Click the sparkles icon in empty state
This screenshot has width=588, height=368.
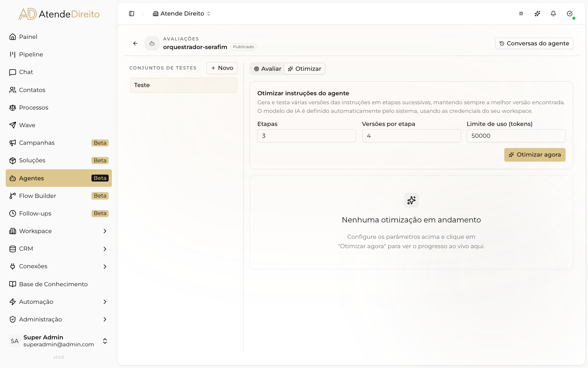(x=412, y=200)
